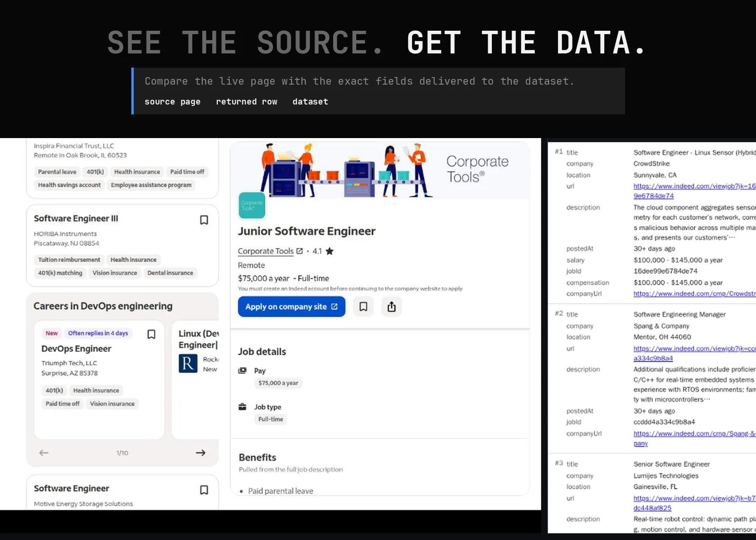Click the Rock company logo icon
This screenshot has width=756, height=540.
188,364
